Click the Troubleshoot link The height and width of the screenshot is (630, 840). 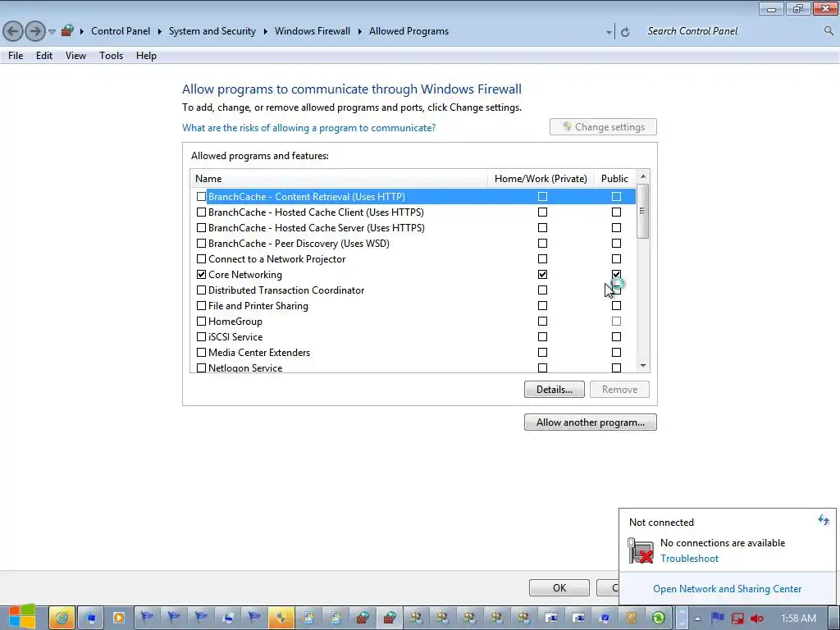[x=689, y=558]
